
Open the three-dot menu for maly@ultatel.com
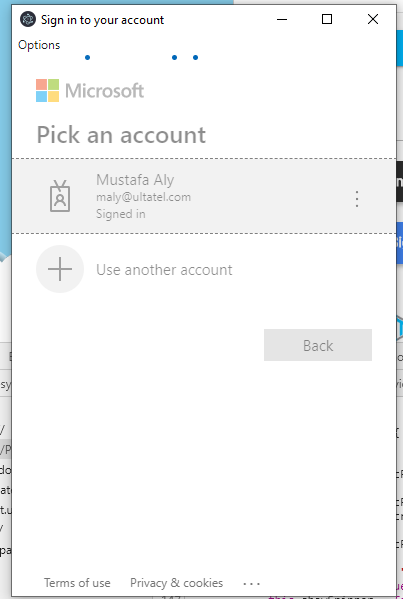tap(357, 199)
